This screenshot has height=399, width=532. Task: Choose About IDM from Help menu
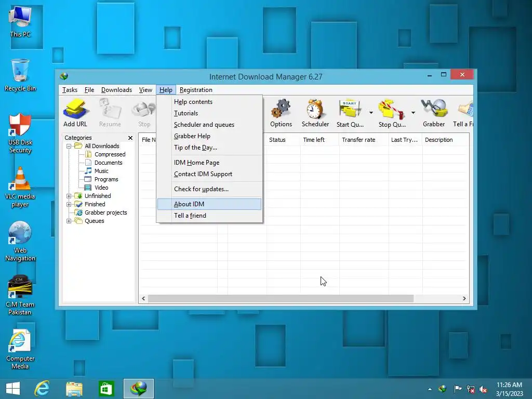(209, 204)
